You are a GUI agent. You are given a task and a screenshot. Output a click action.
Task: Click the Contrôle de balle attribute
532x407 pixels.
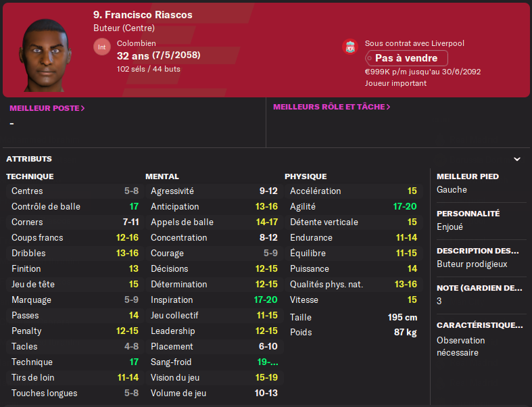pyautogui.click(x=74, y=206)
